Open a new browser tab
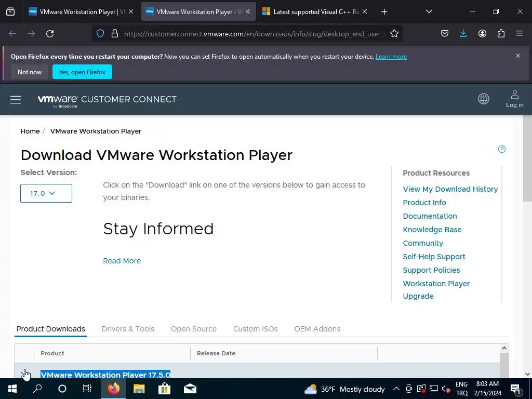The image size is (532, 399). coord(384,12)
